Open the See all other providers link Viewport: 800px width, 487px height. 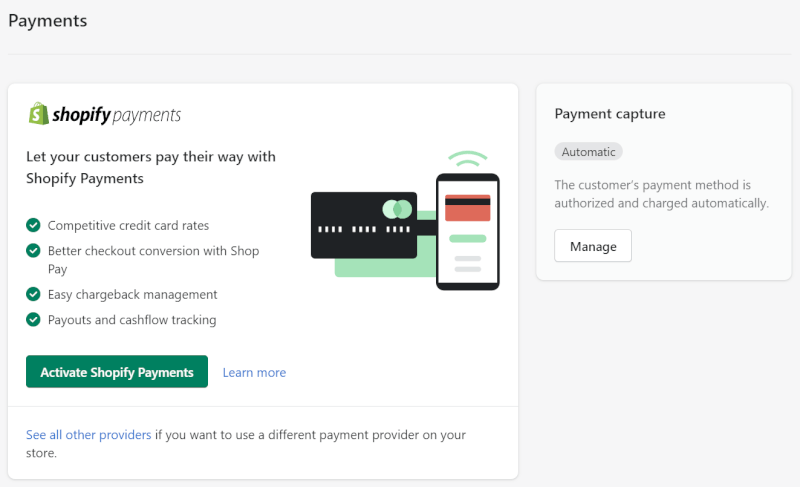[89, 435]
